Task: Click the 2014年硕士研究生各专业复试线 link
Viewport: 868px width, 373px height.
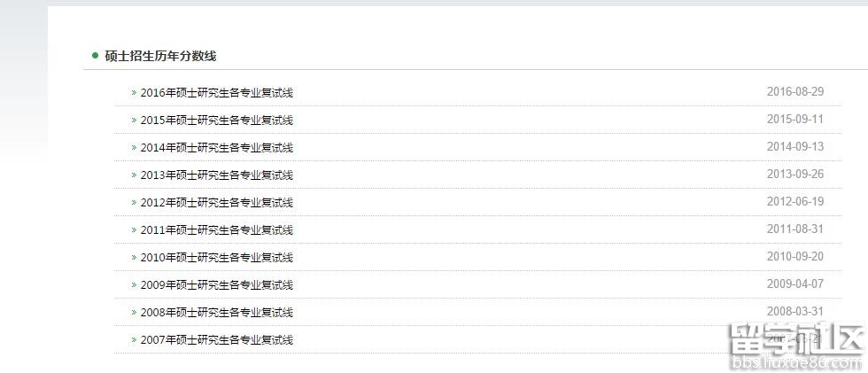Action: pos(216,147)
